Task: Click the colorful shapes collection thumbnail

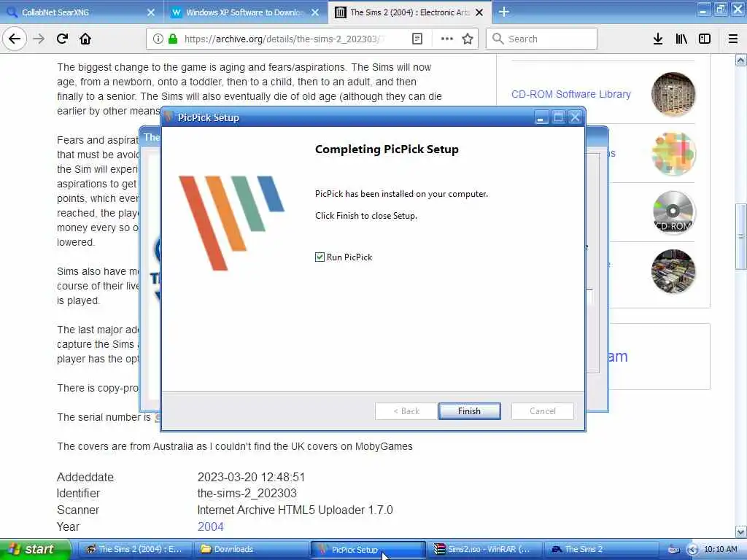Action: point(673,153)
